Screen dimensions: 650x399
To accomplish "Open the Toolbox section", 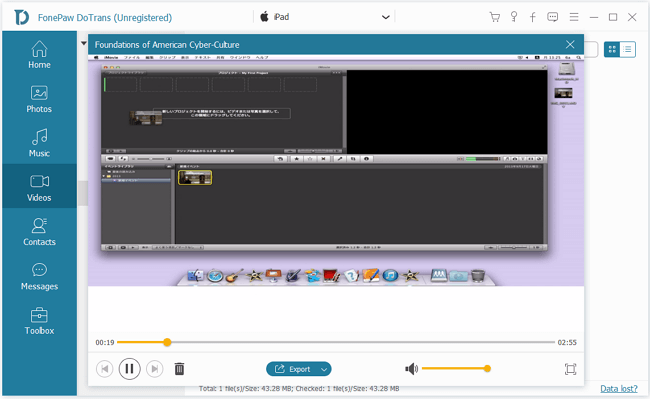I will click(x=39, y=321).
